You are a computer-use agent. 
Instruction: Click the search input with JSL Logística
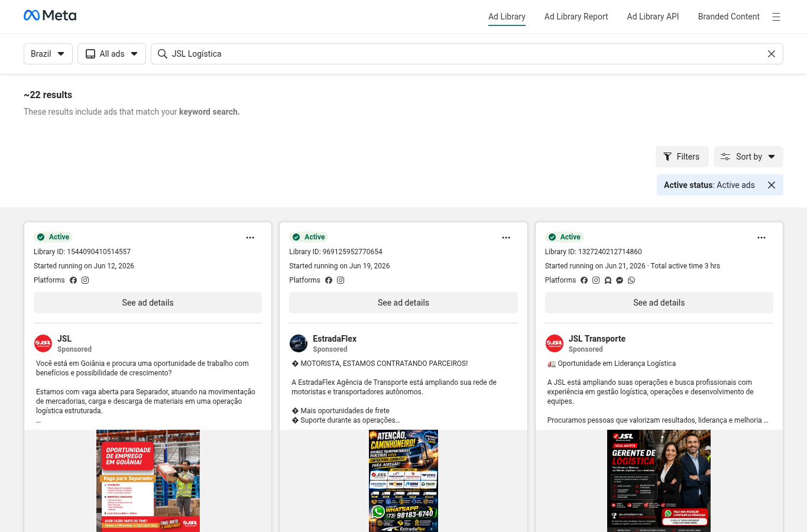[467, 54]
